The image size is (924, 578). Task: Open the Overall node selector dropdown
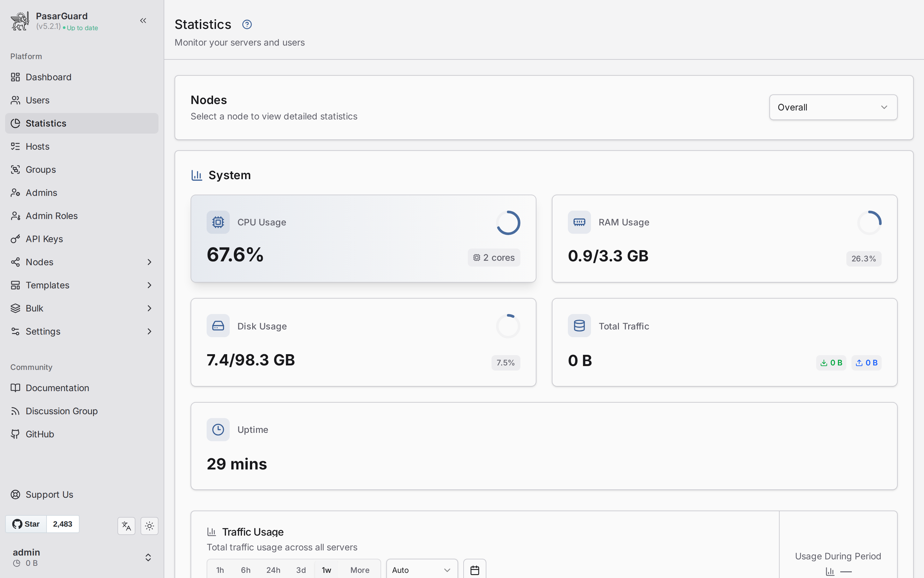(x=833, y=108)
